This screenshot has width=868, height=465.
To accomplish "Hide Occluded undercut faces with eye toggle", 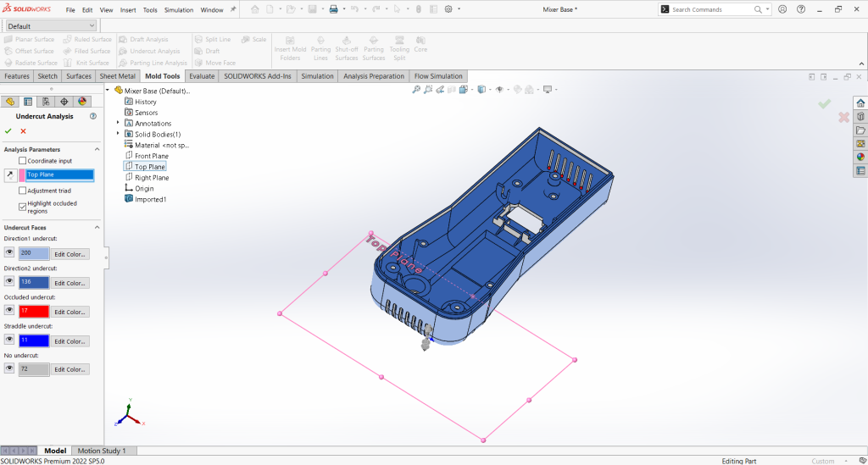I will (x=9, y=311).
